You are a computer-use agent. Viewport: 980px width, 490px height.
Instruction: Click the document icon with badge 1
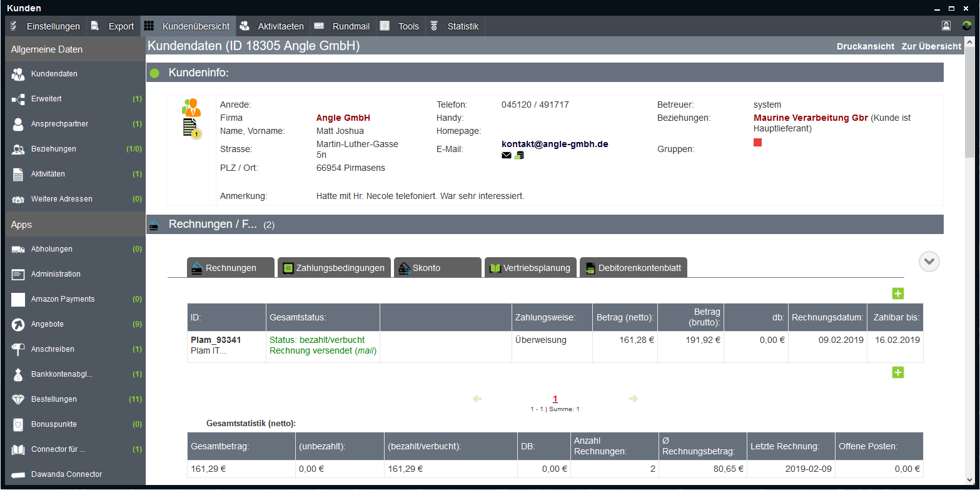tap(191, 128)
